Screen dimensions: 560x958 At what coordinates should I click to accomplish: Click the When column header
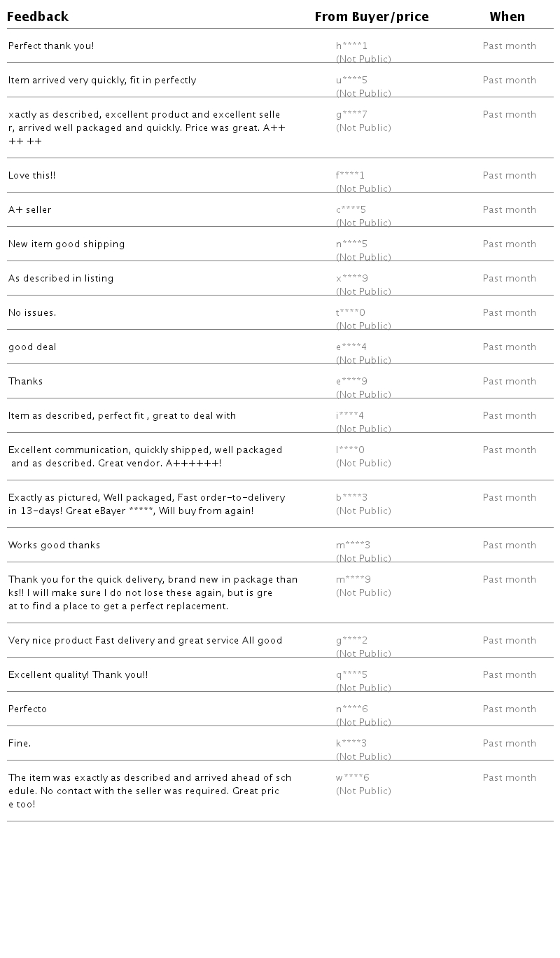tap(507, 17)
